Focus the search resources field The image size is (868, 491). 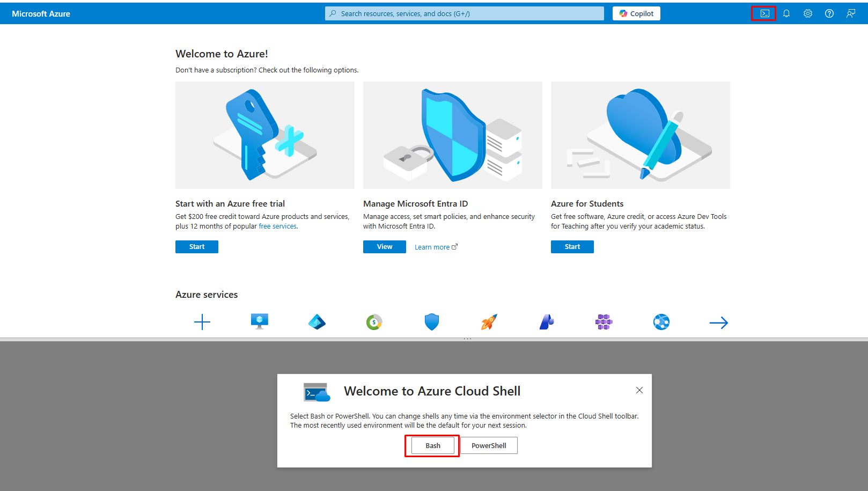[x=465, y=13]
